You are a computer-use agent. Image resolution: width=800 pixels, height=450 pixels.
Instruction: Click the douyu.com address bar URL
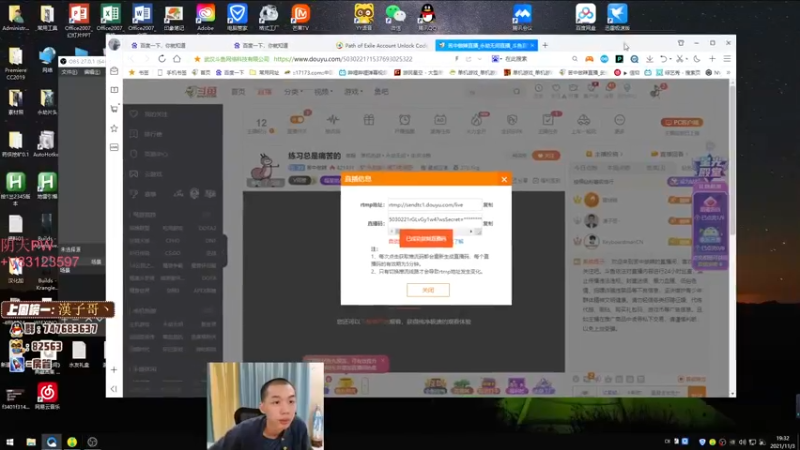click(x=342, y=59)
